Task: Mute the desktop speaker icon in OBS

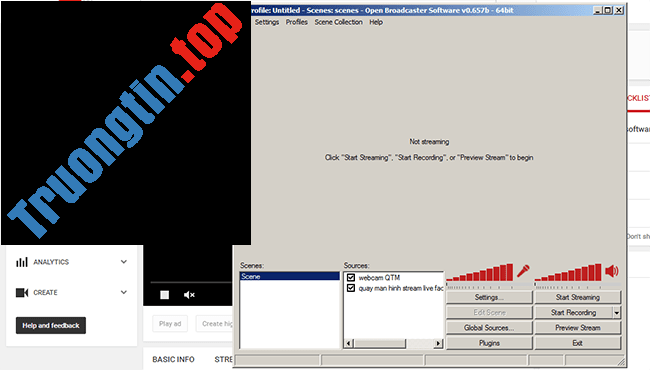Action: tap(612, 271)
